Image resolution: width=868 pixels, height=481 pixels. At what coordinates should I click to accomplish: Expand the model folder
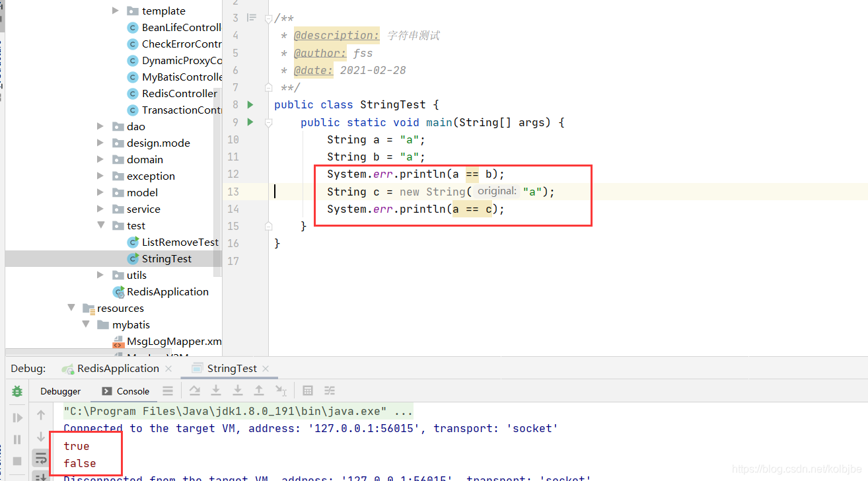tap(100, 192)
